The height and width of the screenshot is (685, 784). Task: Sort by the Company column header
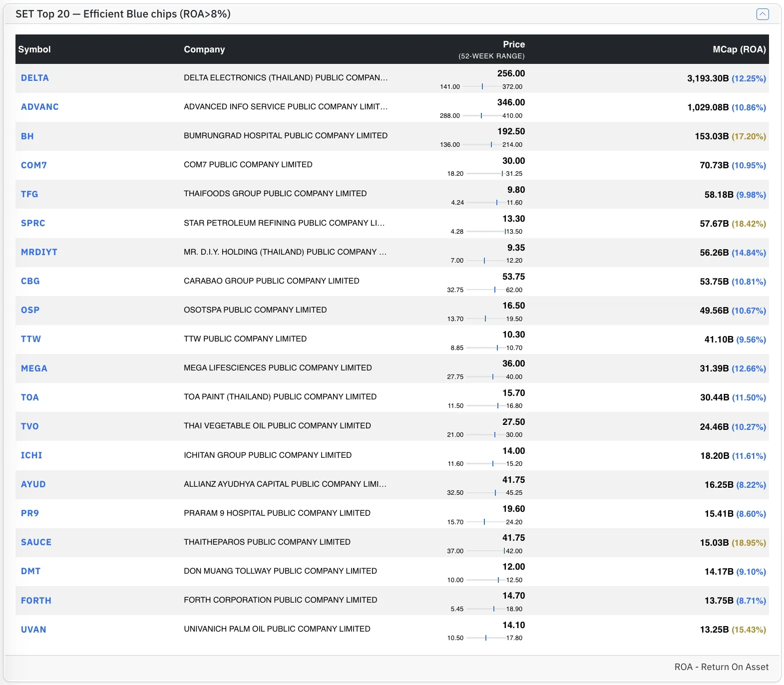[204, 49]
